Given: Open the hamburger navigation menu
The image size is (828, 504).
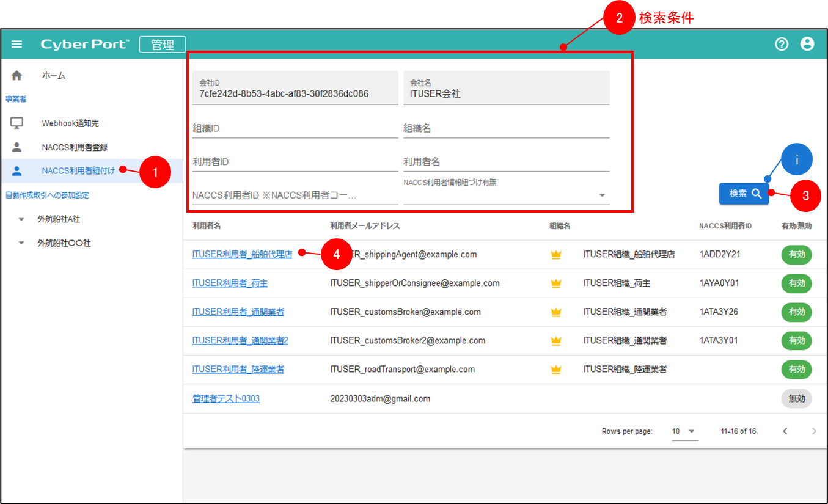Looking at the screenshot, I should pyautogui.click(x=17, y=44).
